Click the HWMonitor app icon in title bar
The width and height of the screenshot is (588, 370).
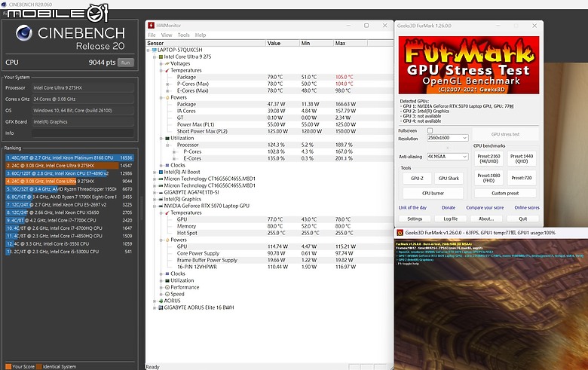[151, 26]
